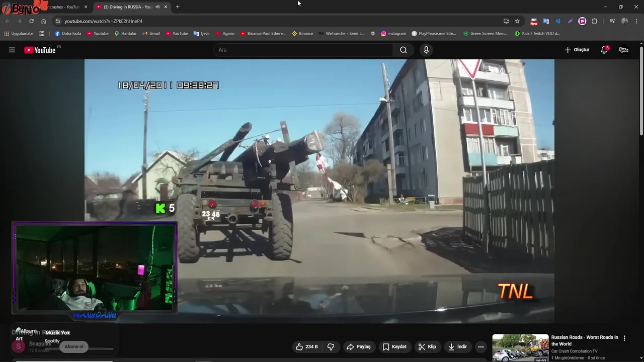Open the Binance bookmark
Image resolution: width=644 pixels, height=362 pixels.
pos(302,34)
